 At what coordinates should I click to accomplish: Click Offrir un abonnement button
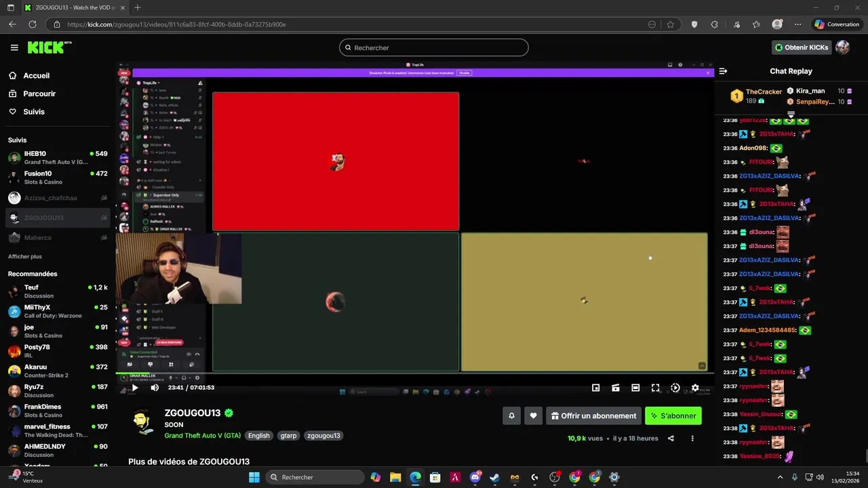(593, 416)
